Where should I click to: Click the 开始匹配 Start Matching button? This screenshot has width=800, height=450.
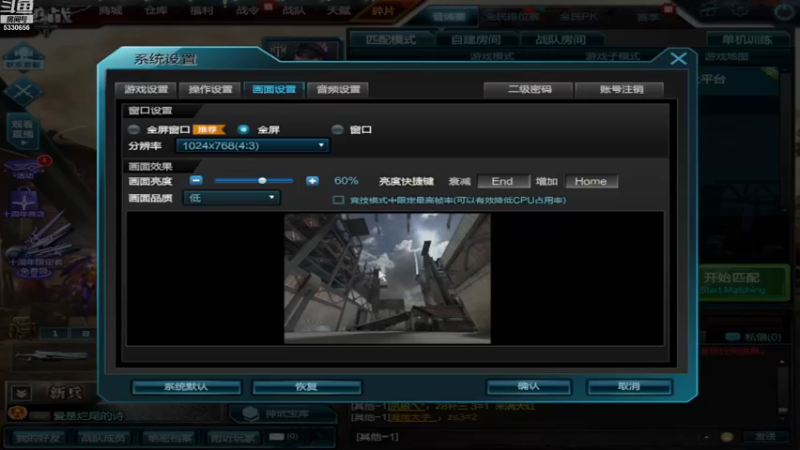(742, 283)
